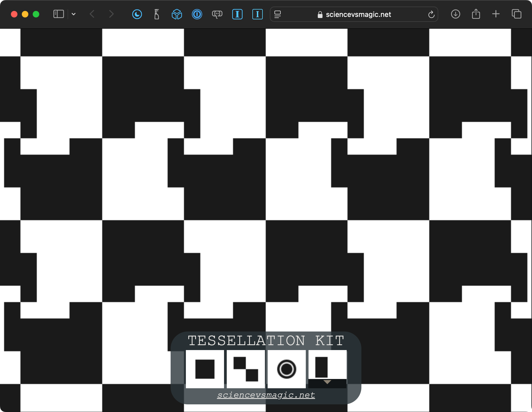This screenshot has height=412, width=532.
Task: Toggle the dark mode moon extension
Action: 137,14
